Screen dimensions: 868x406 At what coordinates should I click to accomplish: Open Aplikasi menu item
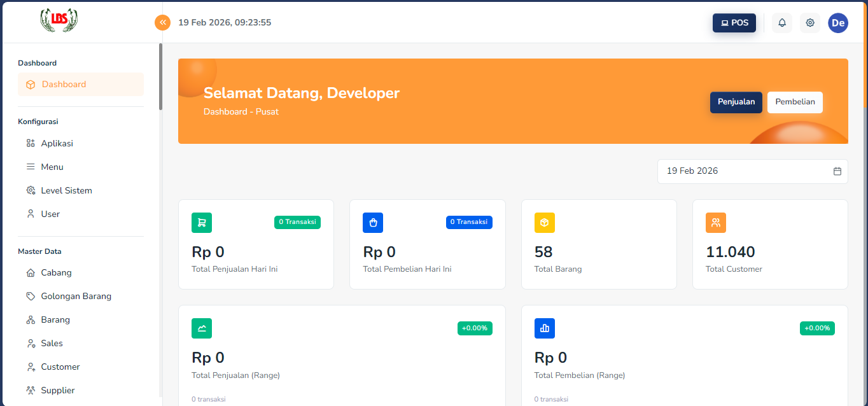click(x=81, y=143)
